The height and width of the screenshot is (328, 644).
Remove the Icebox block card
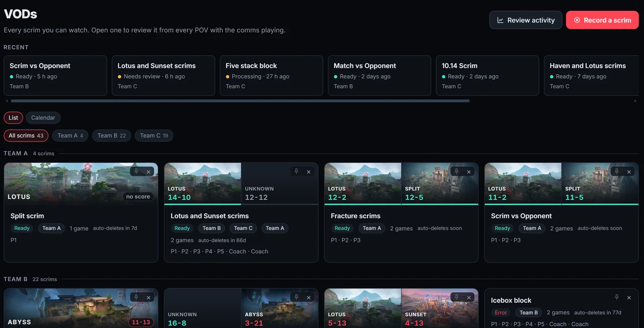point(629,297)
